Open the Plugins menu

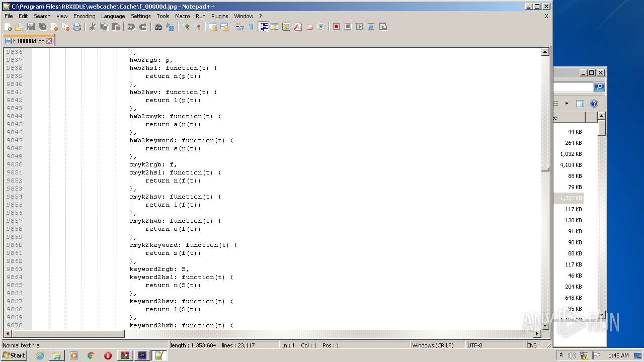coord(219,16)
